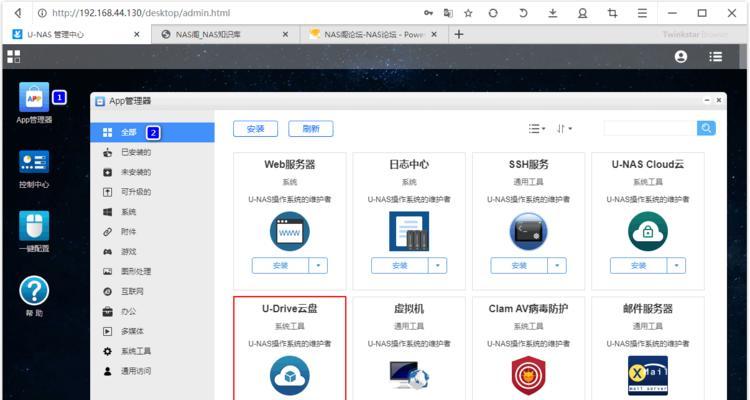
Task: Click the SSH服务 terminal icon
Action: click(x=528, y=232)
